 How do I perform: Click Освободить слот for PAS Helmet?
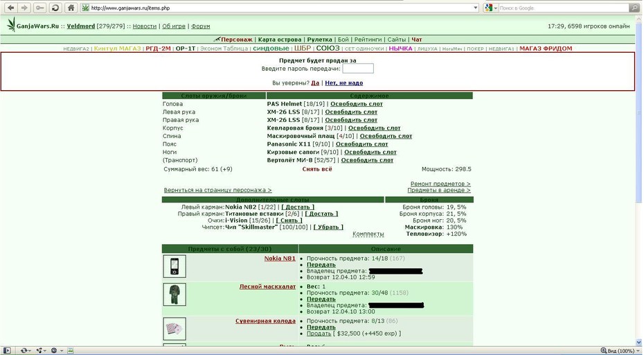(357, 104)
